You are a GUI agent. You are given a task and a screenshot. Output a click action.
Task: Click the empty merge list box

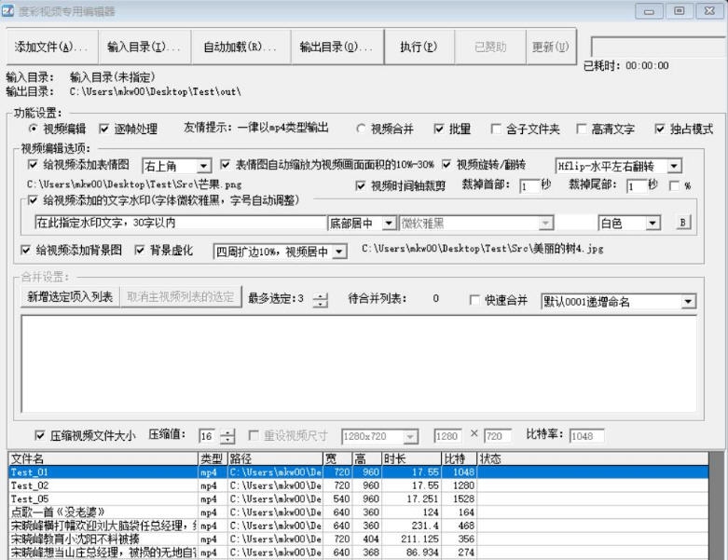[359, 364]
